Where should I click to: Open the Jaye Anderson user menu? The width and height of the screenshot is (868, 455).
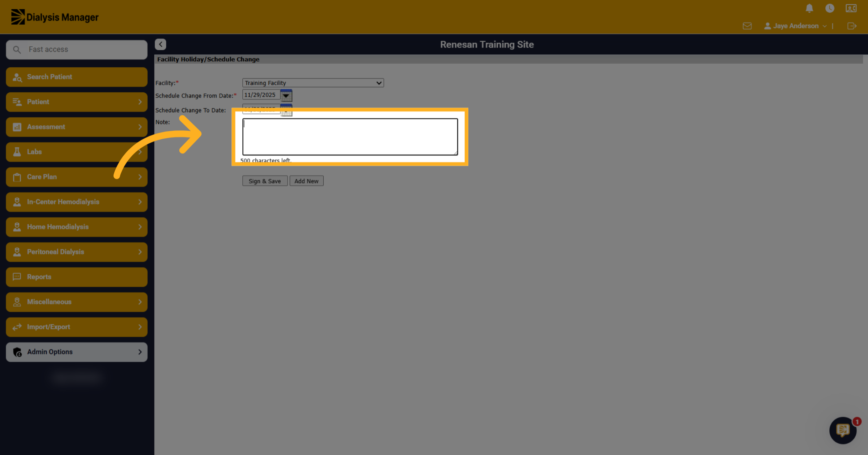coord(795,26)
